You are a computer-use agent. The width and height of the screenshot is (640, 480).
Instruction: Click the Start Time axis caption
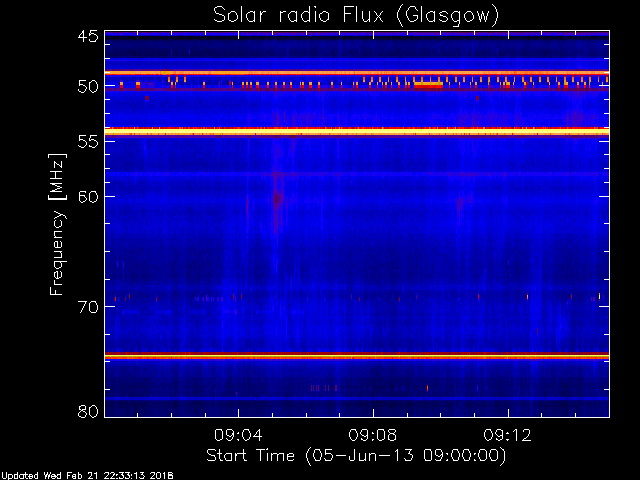[356, 456]
